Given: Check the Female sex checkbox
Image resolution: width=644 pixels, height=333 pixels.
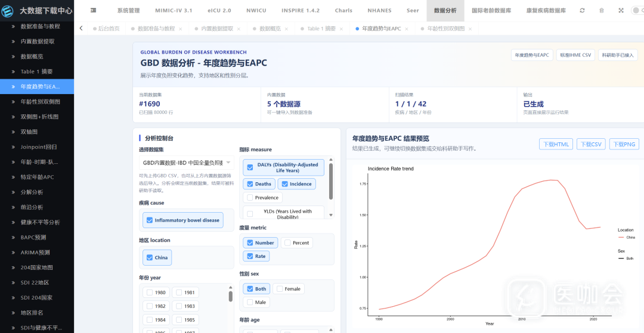Looking at the screenshot, I should (280, 289).
